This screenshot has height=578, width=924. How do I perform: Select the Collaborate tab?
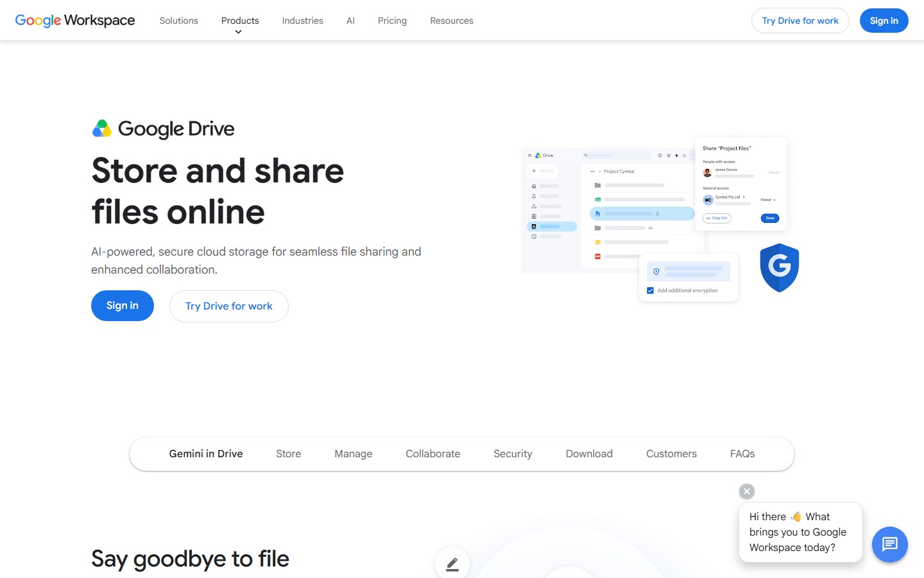coord(433,454)
